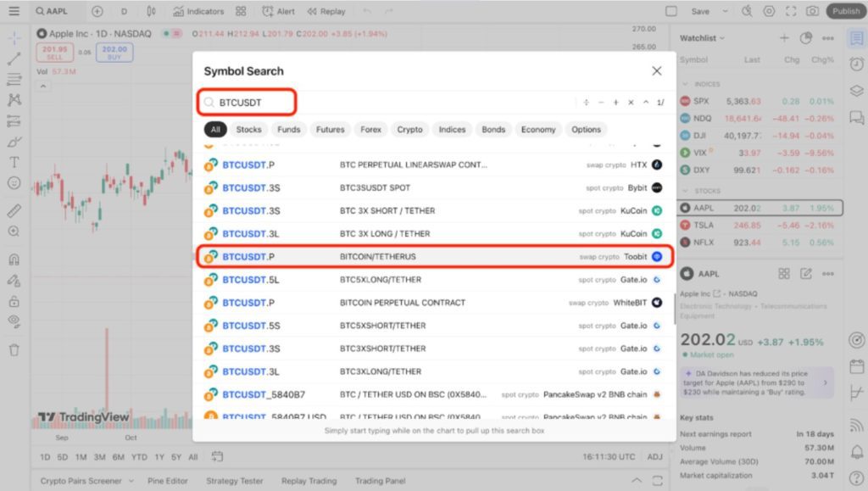Open notifications bell in right sidebar

[856, 452]
